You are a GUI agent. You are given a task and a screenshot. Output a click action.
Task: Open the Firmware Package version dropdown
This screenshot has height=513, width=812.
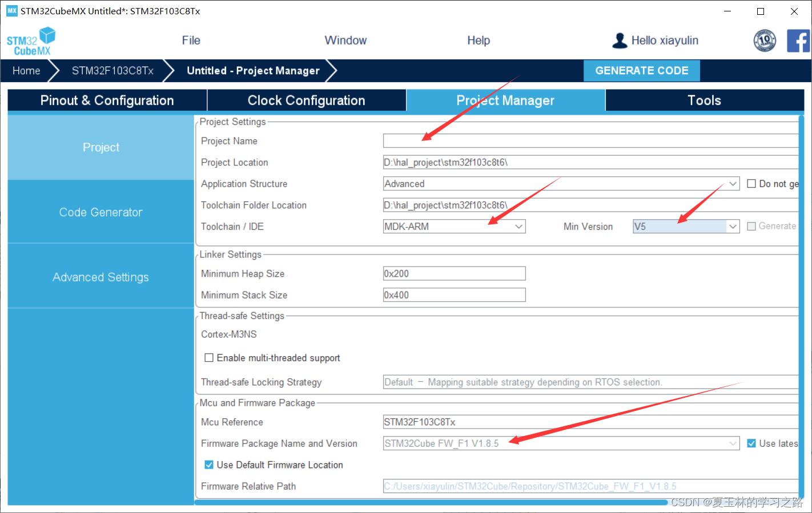[x=561, y=443]
